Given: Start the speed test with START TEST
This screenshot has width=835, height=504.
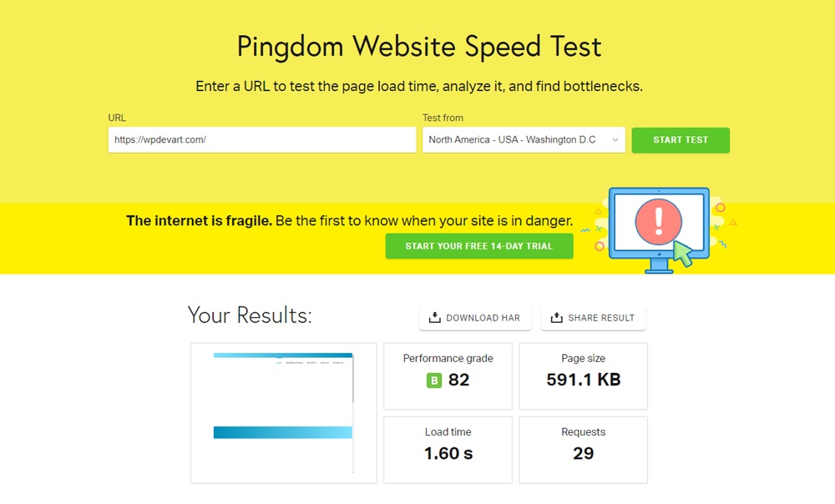Looking at the screenshot, I should point(681,140).
